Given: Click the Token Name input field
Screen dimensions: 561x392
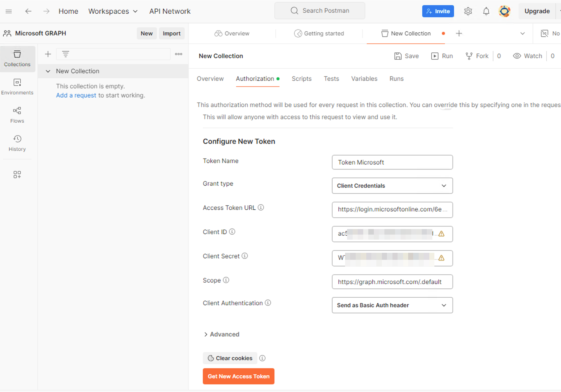Looking at the screenshot, I should tap(392, 162).
